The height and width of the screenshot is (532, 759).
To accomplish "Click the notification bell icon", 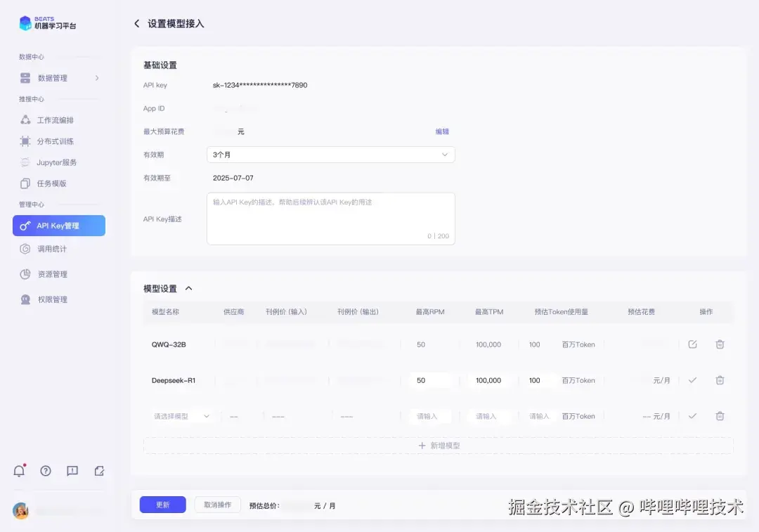I will pos(19,471).
